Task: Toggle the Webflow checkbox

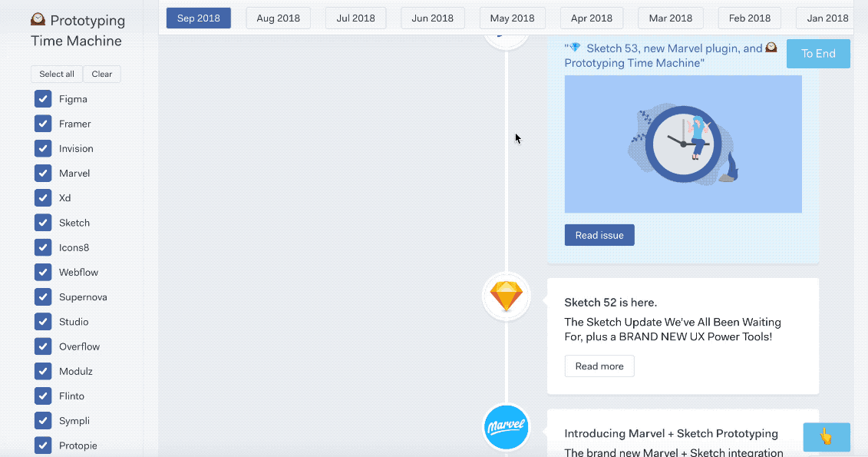Action: tap(43, 272)
